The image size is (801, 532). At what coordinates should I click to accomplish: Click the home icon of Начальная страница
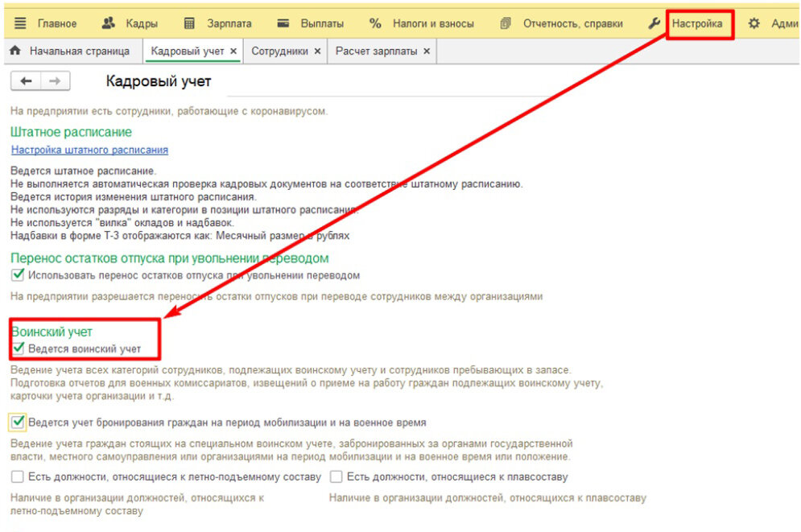15,51
